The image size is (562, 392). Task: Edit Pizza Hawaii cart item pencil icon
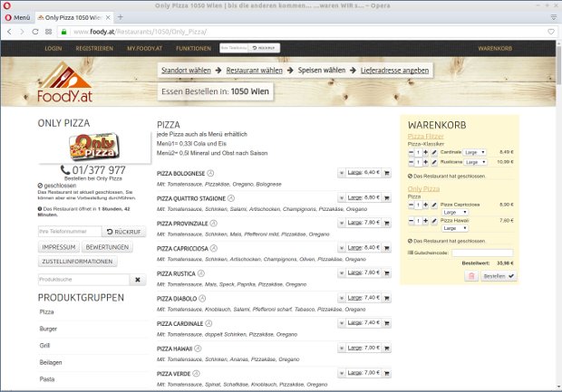click(x=434, y=221)
